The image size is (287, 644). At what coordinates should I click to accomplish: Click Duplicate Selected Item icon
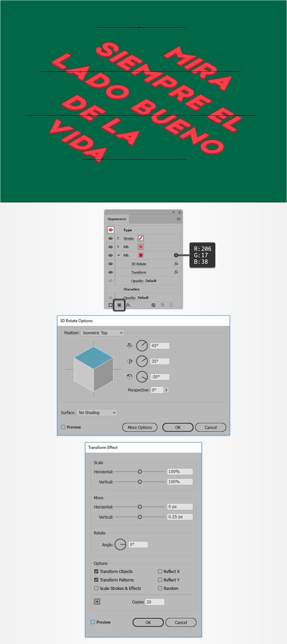pyautogui.click(x=162, y=305)
